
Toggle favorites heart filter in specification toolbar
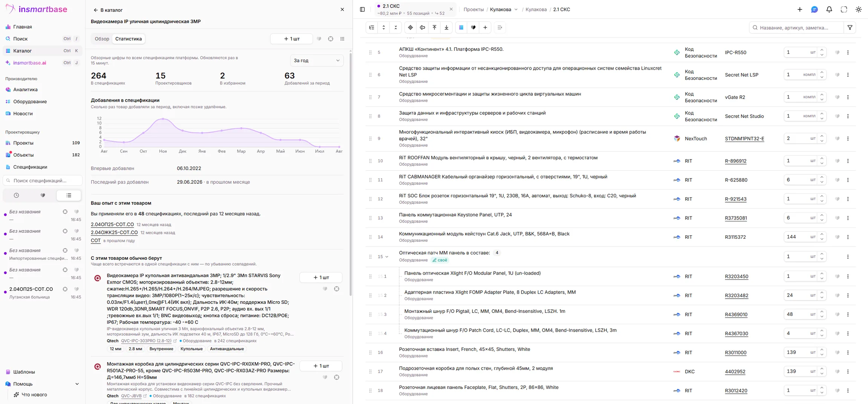coord(473,27)
